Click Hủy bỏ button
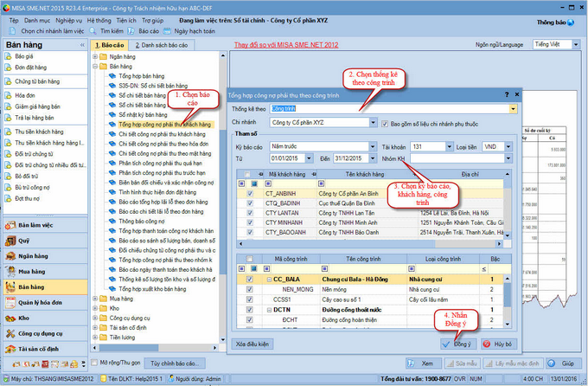The width and height of the screenshot is (588, 386). 499,344
